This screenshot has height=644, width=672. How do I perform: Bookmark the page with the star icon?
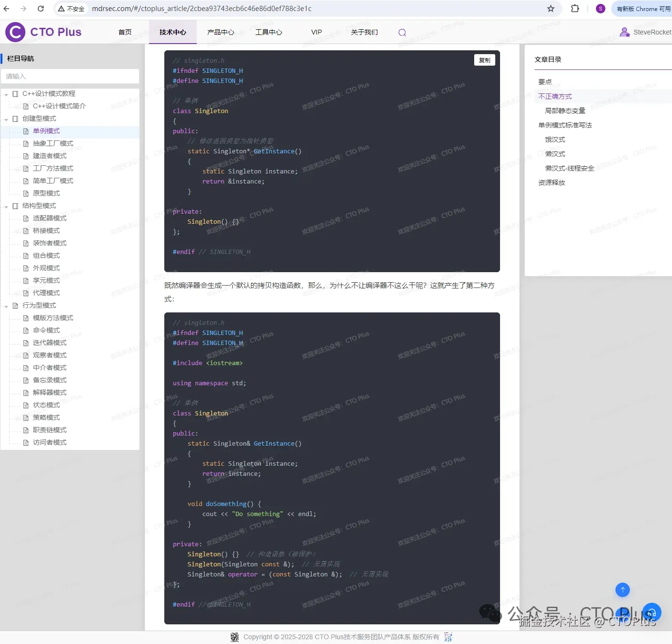pyautogui.click(x=551, y=8)
